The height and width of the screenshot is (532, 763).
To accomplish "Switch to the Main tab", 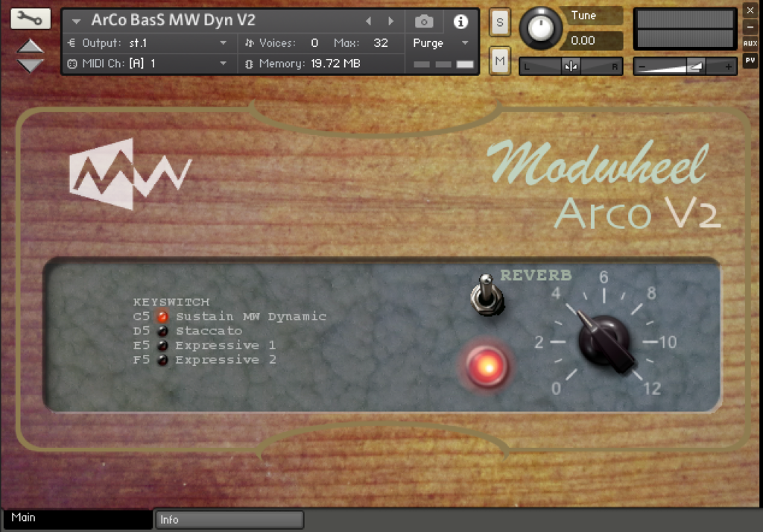I will tap(77, 518).
